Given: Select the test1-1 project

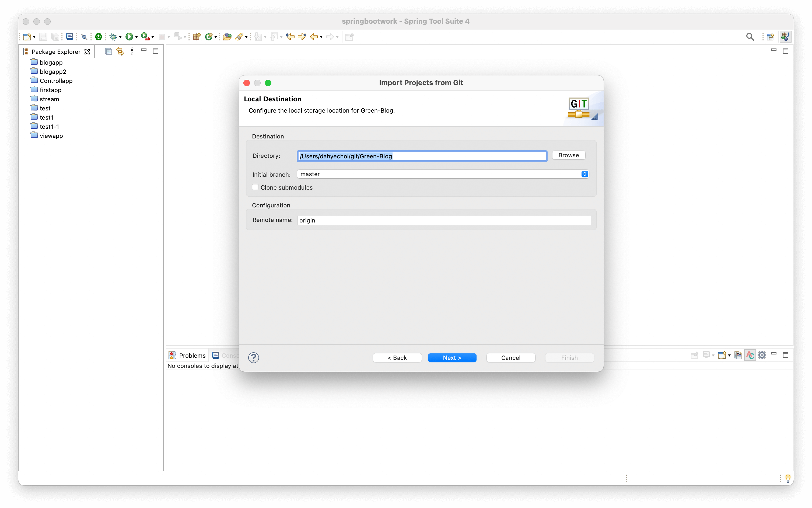Looking at the screenshot, I should tap(45, 127).
